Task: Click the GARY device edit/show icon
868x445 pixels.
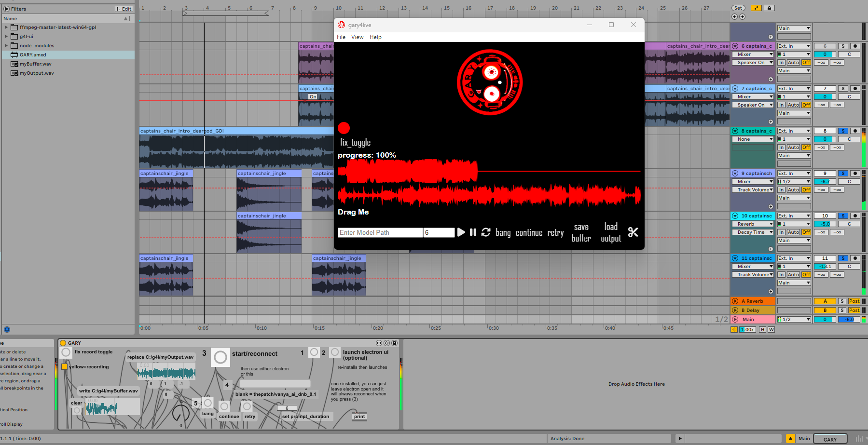Action: (379, 343)
